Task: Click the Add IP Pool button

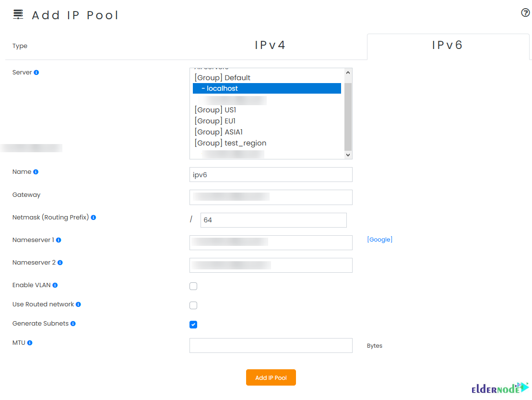Action: click(271, 377)
